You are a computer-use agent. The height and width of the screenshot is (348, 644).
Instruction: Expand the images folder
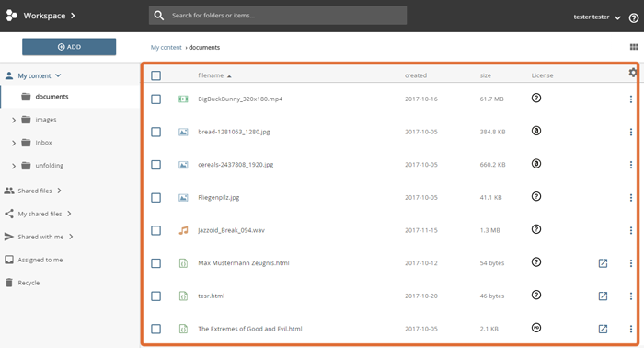(14, 120)
